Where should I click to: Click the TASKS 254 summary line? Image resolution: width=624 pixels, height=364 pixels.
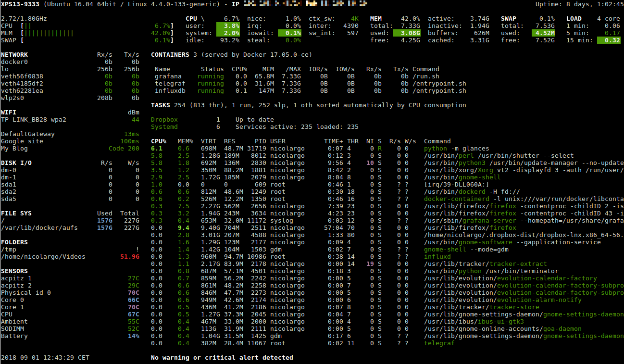click(x=309, y=105)
